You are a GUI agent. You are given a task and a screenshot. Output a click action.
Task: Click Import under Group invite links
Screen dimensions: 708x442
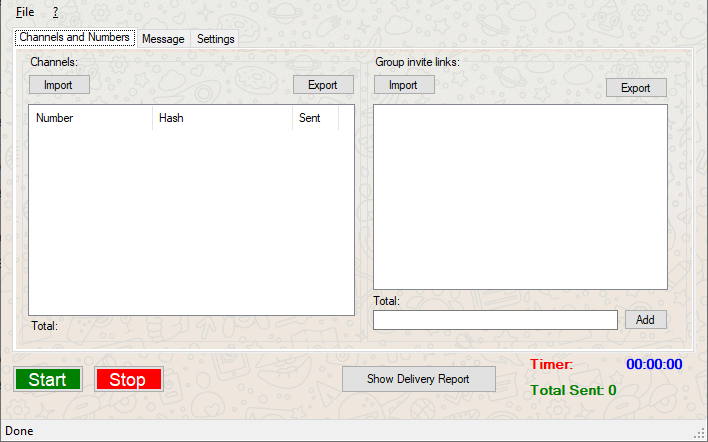click(x=403, y=85)
